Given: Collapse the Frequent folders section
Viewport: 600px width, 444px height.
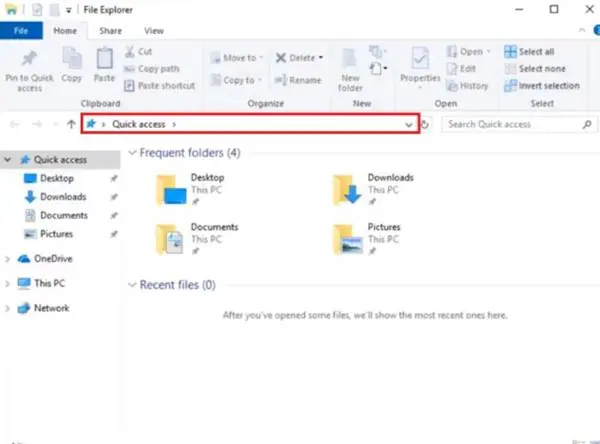Looking at the screenshot, I should (132, 153).
